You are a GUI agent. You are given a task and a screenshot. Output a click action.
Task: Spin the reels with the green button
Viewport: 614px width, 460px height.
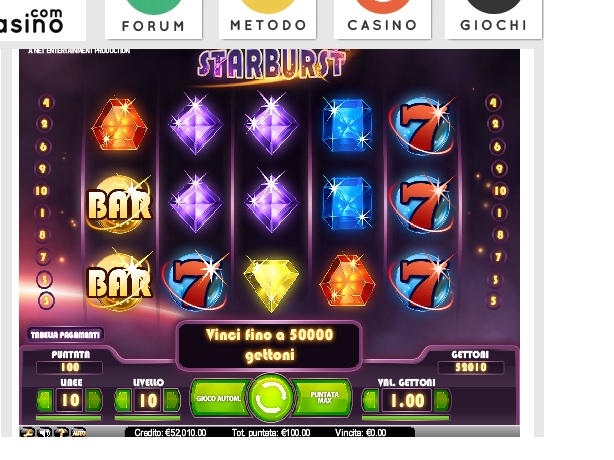point(271,399)
